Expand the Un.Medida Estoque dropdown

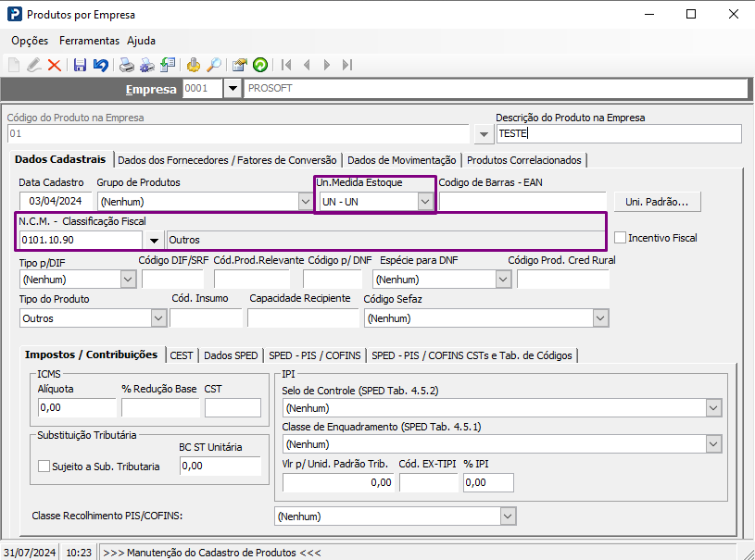(x=424, y=202)
